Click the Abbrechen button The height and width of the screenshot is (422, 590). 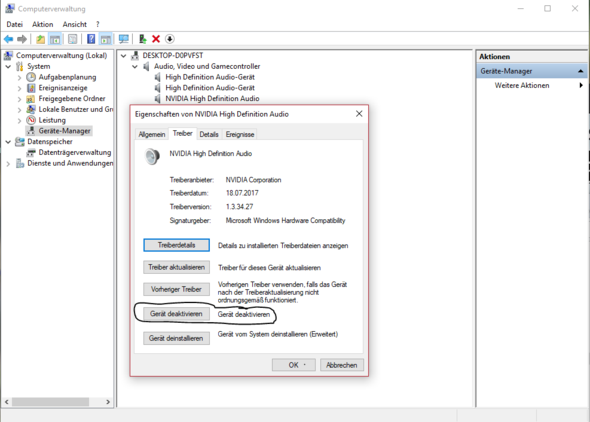[342, 365]
